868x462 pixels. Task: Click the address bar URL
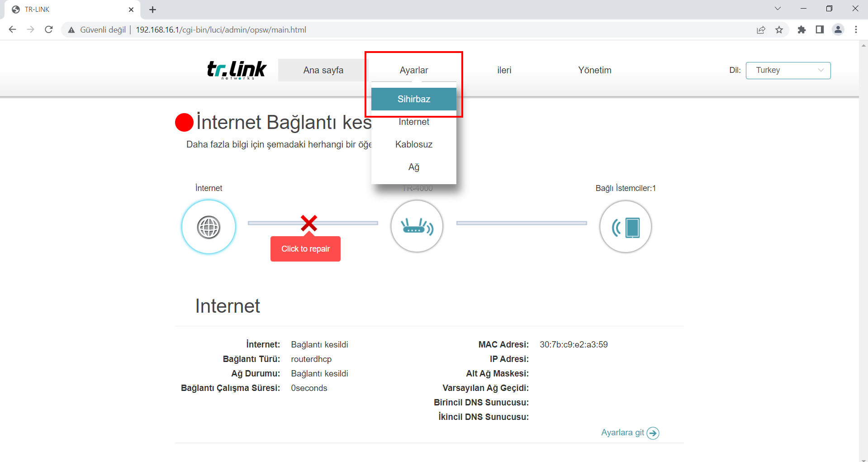(221, 30)
